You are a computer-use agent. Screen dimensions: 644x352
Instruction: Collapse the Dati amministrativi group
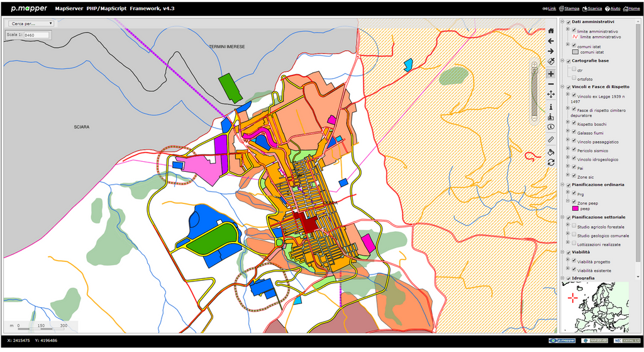563,22
